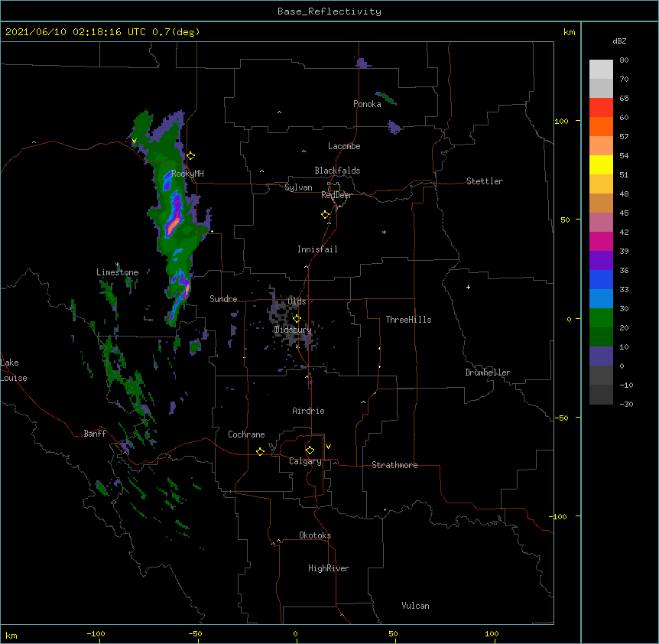Screen dimensions: 659x644
Task: Click the Didsbury map label
Action: [293, 330]
